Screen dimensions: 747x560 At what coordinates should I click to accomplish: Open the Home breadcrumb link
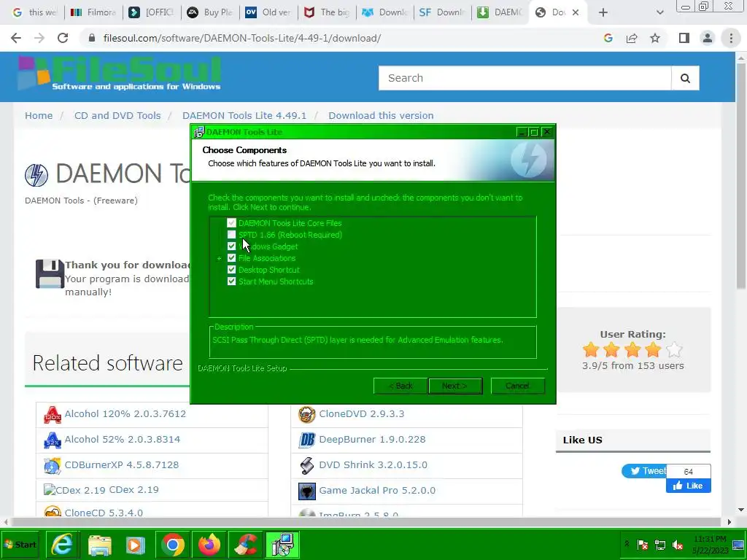39,116
